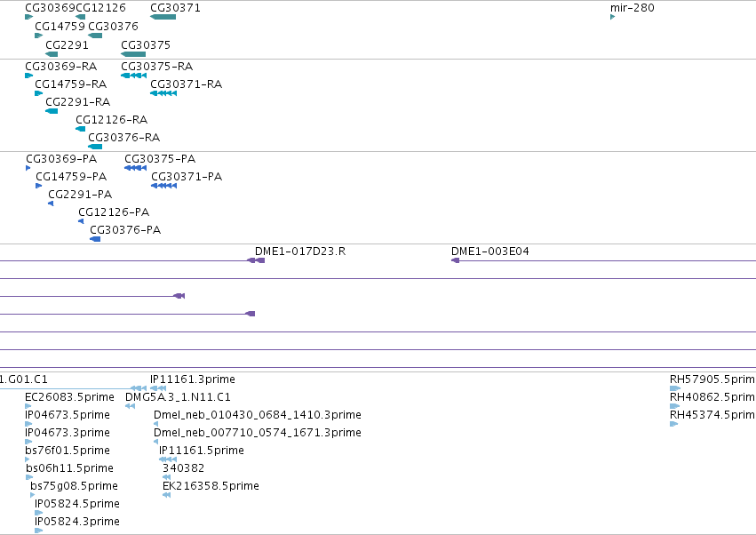Click transcript label CG30371-RA
The height and width of the screenshot is (535, 756).
pyautogui.click(x=186, y=84)
